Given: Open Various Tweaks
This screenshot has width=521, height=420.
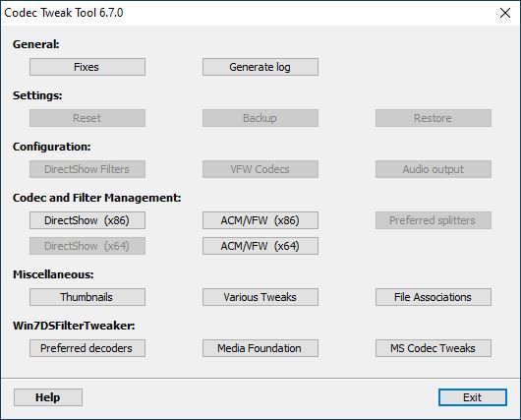Looking at the screenshot, I should pos(260,297).
